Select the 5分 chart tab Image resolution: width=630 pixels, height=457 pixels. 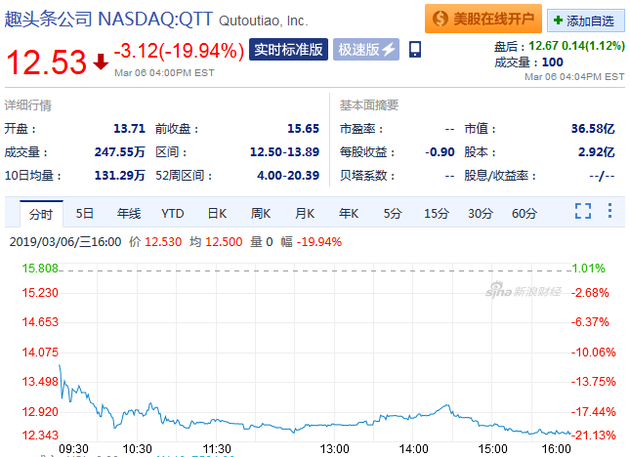(392, 213)
